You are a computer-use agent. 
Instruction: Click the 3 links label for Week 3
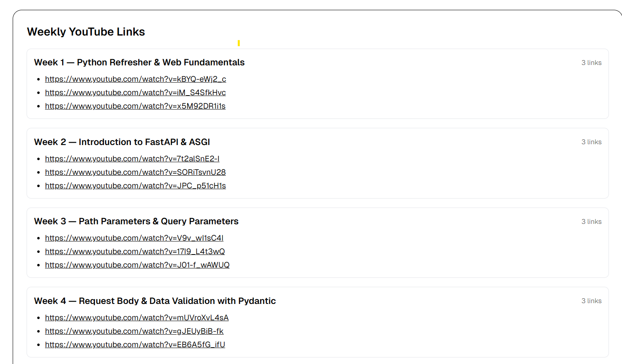pyautogui.click(x=591, y=221)
